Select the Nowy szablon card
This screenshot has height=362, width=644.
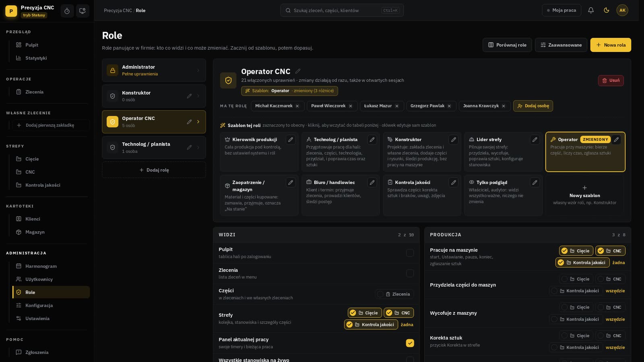pyautogui.click(x=584, y=195)
